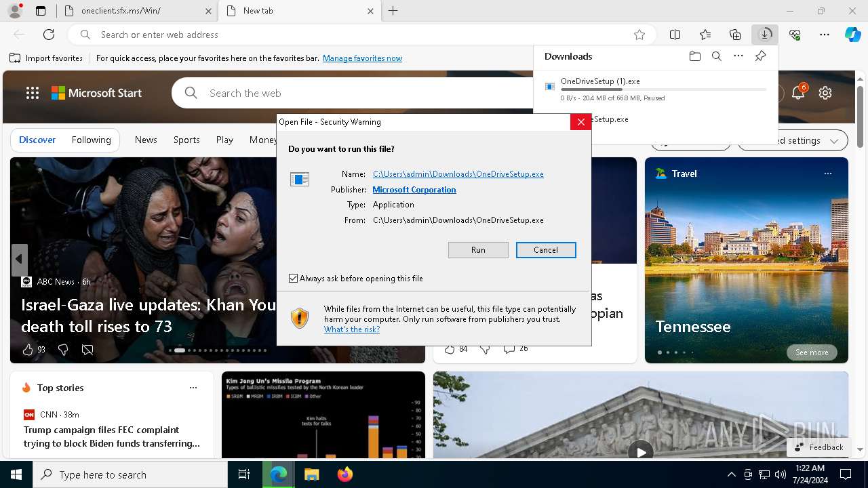Open Firefox from the taskbar
The height and width of the screenshot is (488, 868).
point(345,474)
